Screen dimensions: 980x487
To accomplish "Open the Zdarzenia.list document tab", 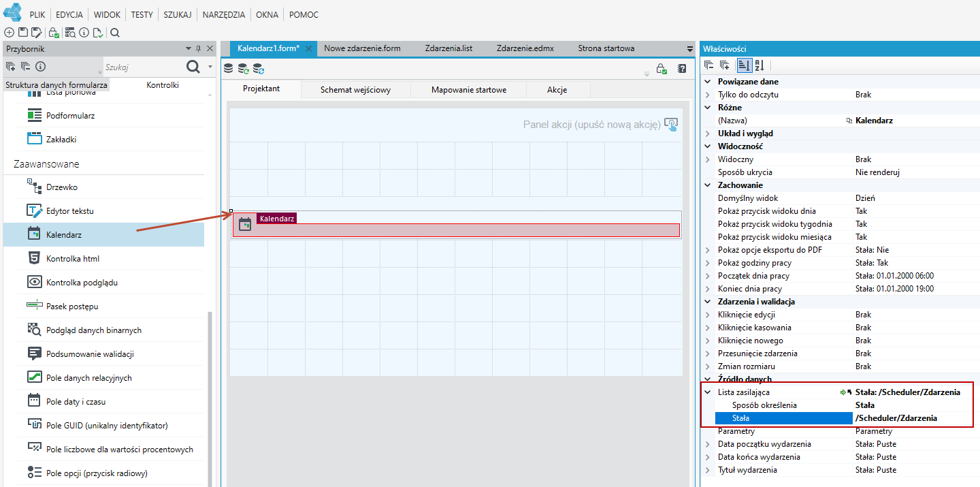I will [448, 48].
